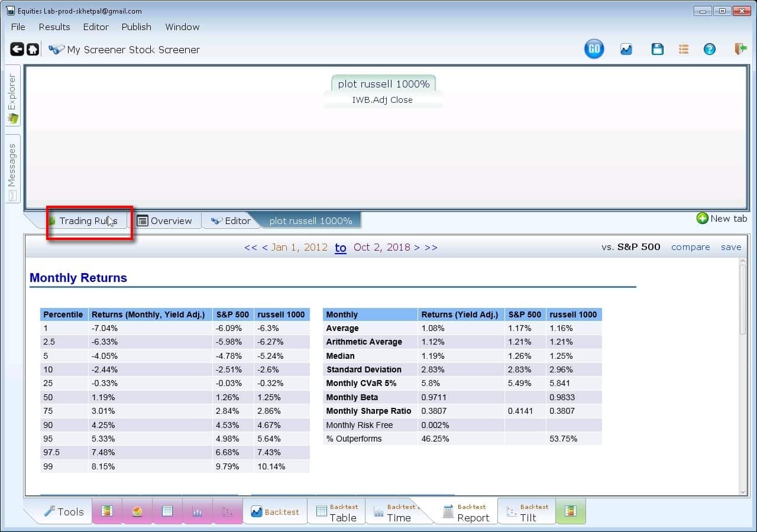
Task: Open the Backtest chart bottom tab
Action: pos(275,512)
